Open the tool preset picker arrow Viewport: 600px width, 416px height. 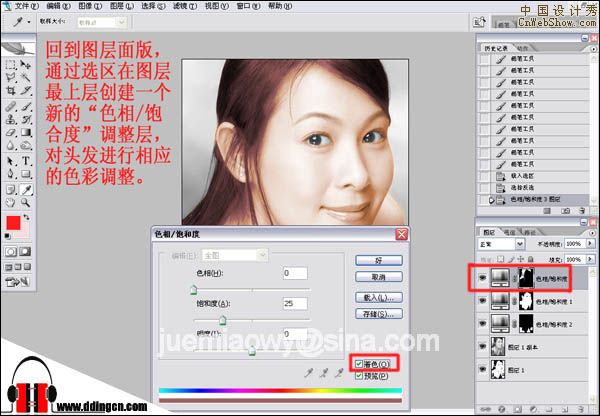pyautogui.click(x=29, y=22)
